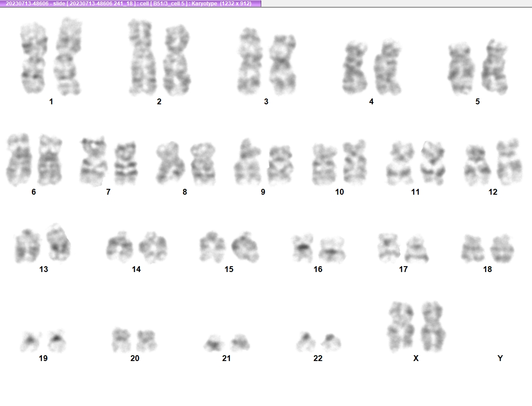Pick the left chromosome 14 image

(x=120, y=246)
